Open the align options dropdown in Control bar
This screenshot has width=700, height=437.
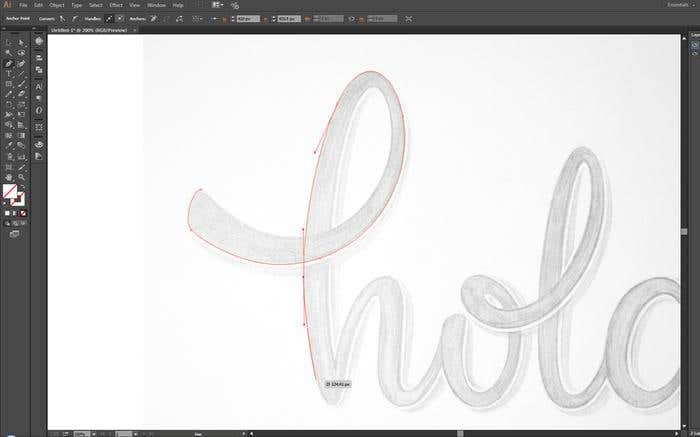click(x=196, y=19)
